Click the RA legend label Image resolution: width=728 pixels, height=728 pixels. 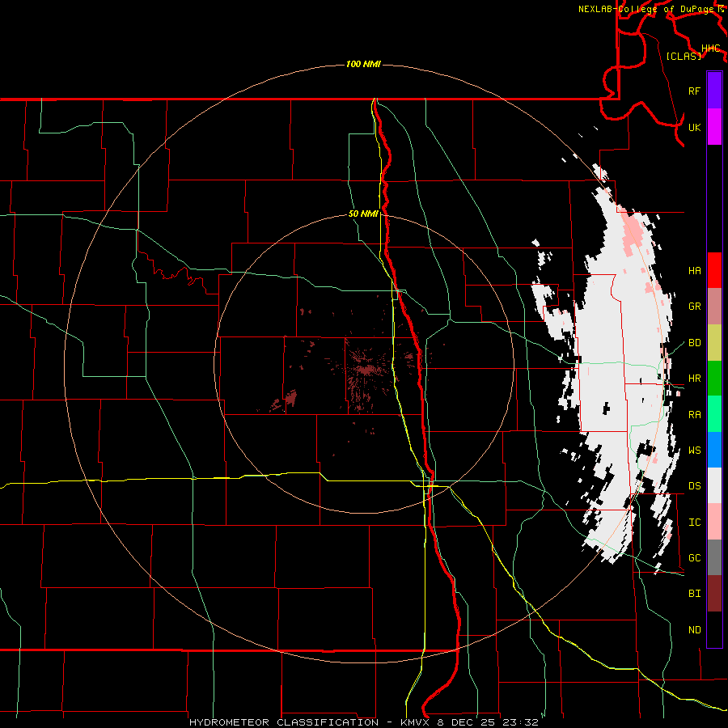click(694, 415)
